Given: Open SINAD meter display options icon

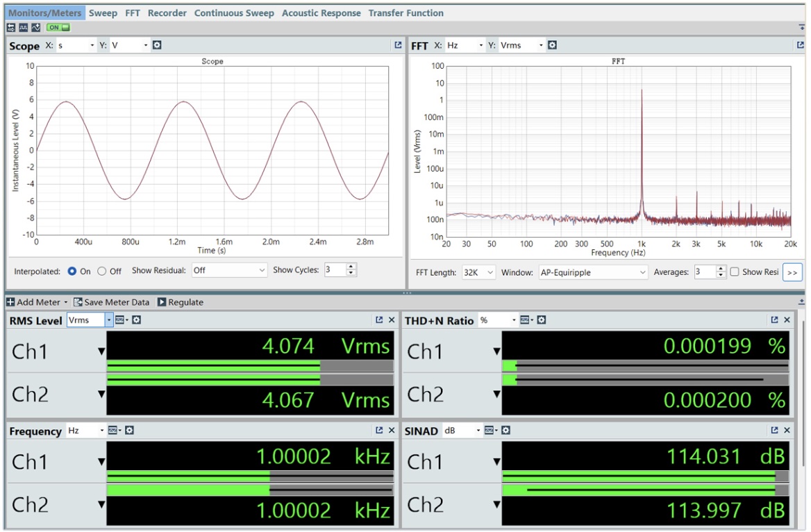Looking at the screenshot, I should tap(490, 430).
